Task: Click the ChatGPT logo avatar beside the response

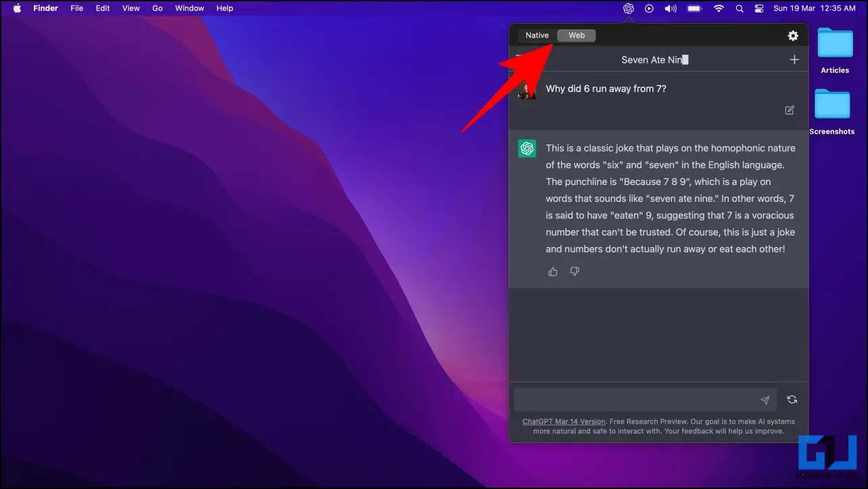Action: click(x=527, y=149)
